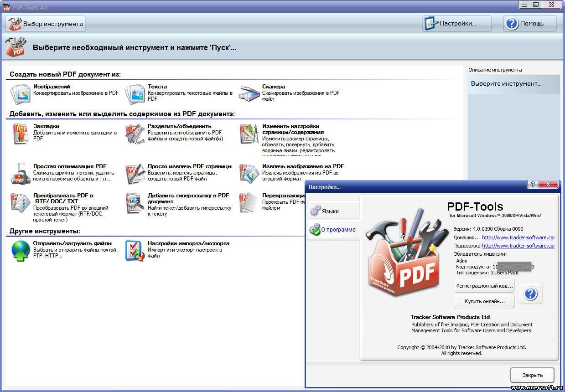Click the Версия 4.0.0190 version text
The height and width of the screenshot is (392, 565).
[x=488, y=229]
